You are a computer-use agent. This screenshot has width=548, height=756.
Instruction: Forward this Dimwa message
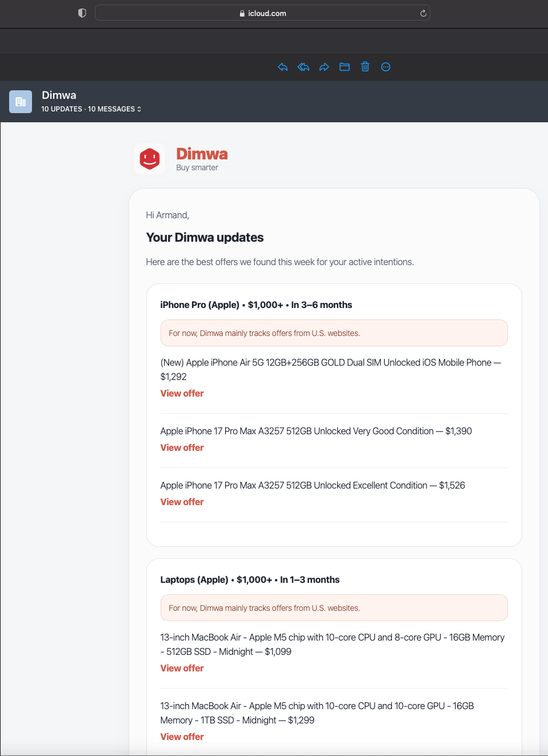click(324, 67)
